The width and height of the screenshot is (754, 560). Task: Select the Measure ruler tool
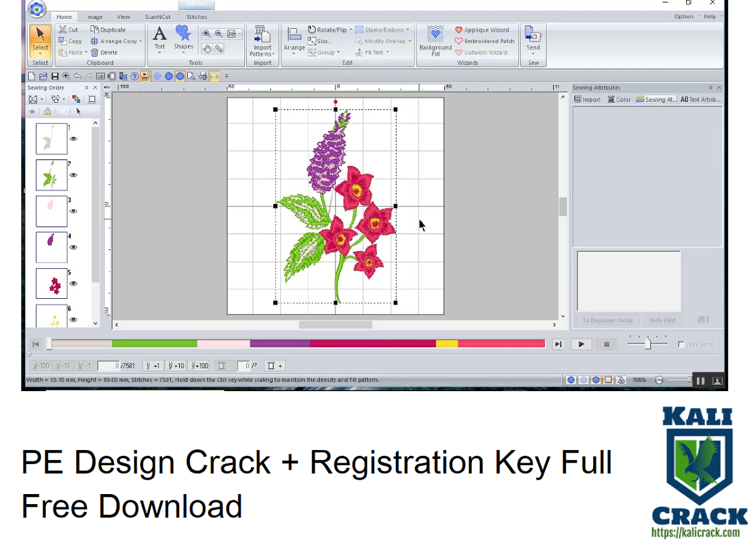tap(219, 48)
